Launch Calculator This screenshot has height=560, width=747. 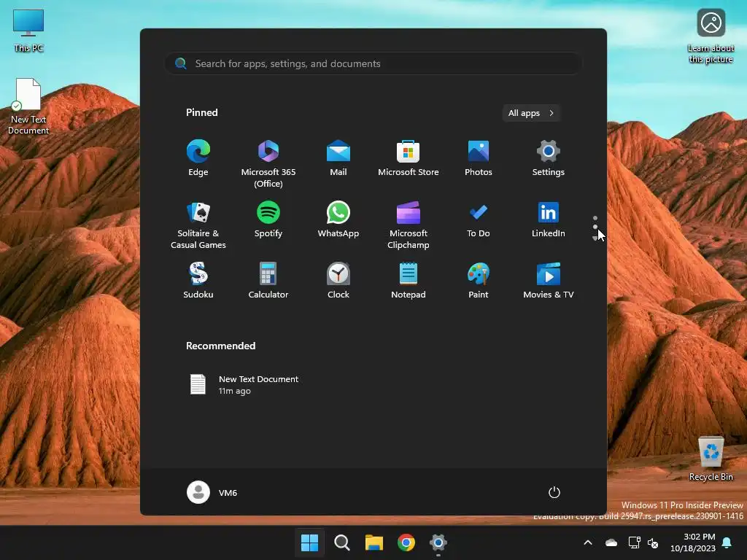pos(268,281)
